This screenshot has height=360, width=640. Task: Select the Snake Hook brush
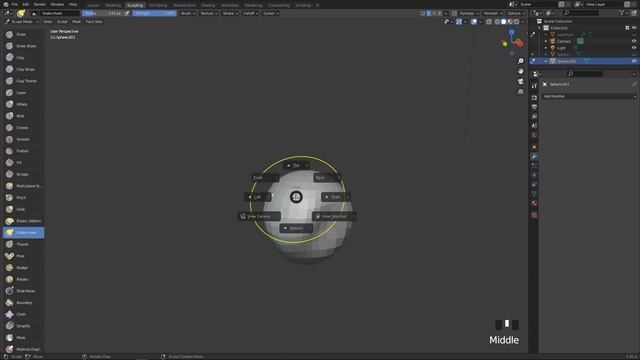pyautogui.click(x=23, y=233)
